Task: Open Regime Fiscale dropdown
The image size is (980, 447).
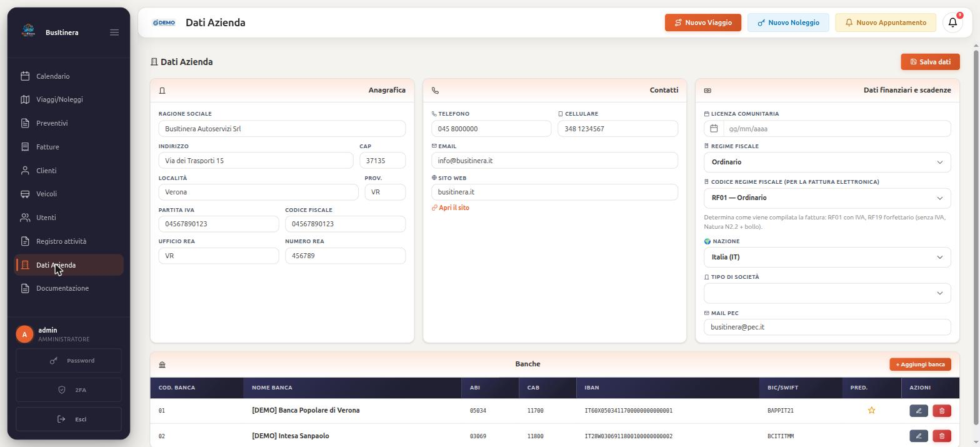Action: 827,162
